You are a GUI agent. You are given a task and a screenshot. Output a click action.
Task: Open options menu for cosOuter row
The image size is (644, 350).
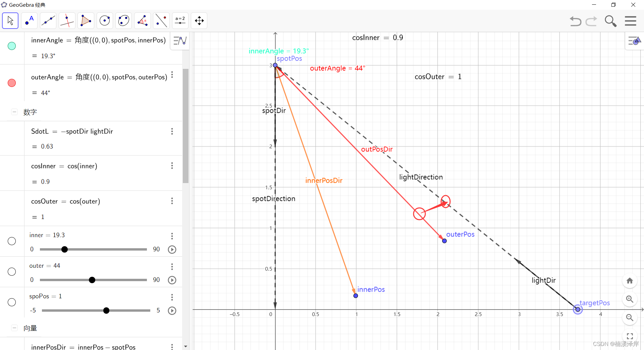(x=172, y=201)
